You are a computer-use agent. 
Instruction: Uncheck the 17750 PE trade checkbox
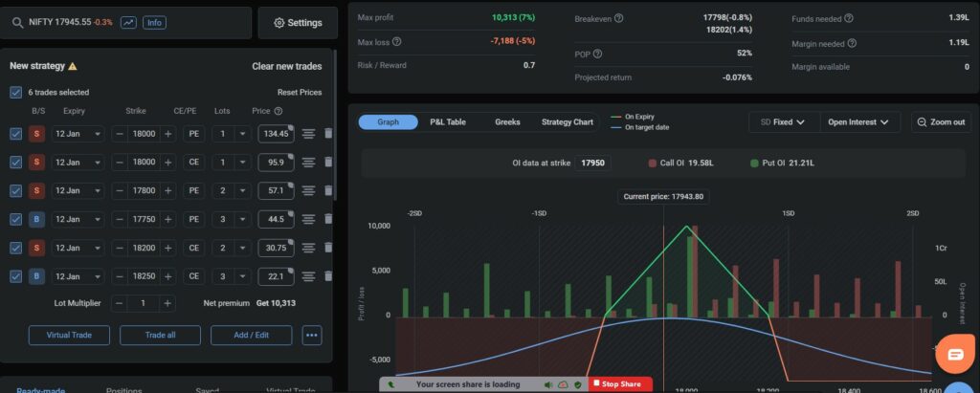15,219
